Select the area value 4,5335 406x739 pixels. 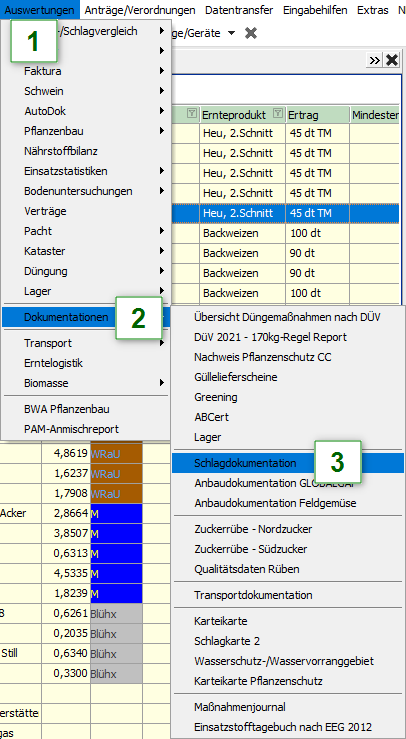(66, 573)
